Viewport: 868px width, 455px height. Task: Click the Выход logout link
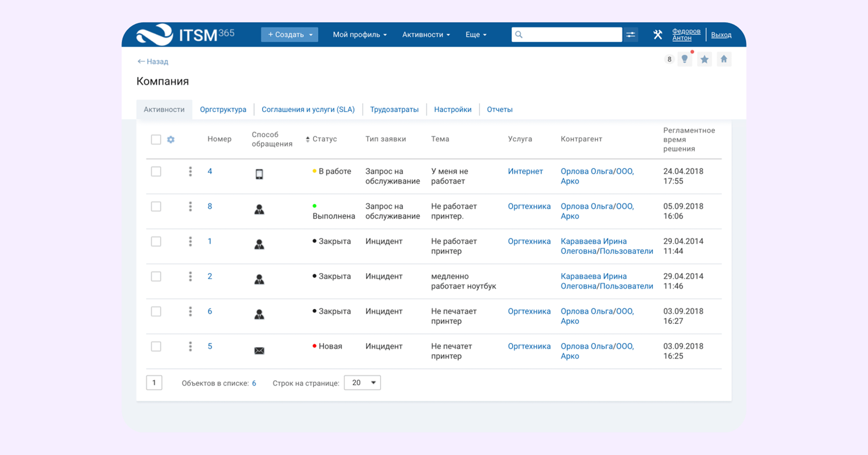[721, 35]
